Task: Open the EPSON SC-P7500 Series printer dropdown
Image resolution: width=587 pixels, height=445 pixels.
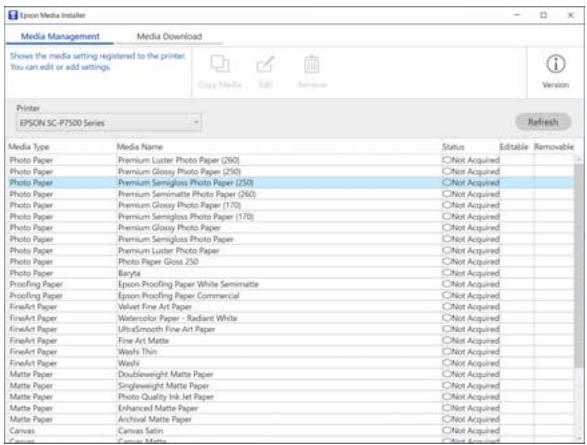Action: point(109,122)
